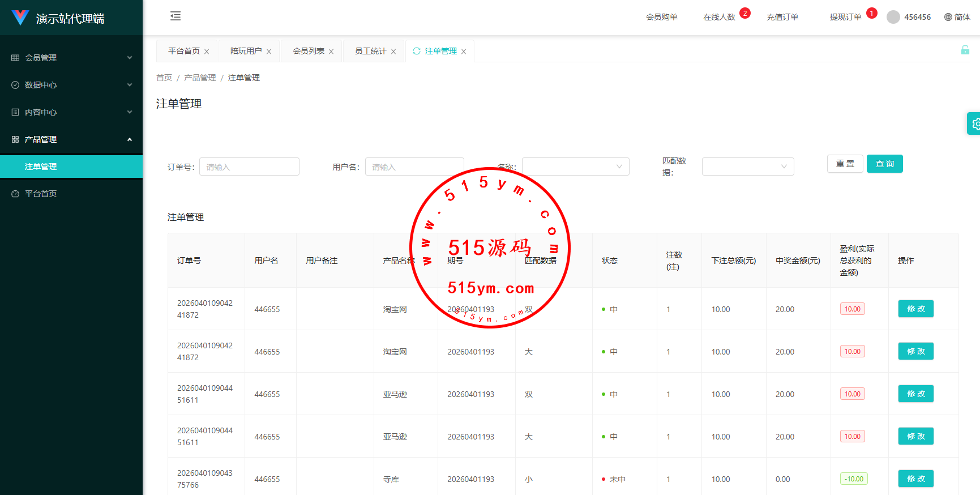The image size is (980, 495).
Task: Click the language globe icon
Action: point(948,17)
